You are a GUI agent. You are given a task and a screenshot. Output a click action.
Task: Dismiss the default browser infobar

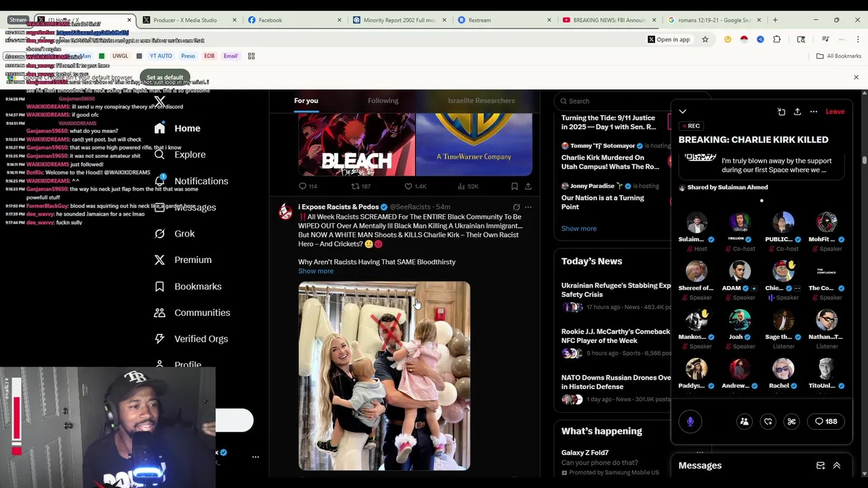click(x=856, y=77)
